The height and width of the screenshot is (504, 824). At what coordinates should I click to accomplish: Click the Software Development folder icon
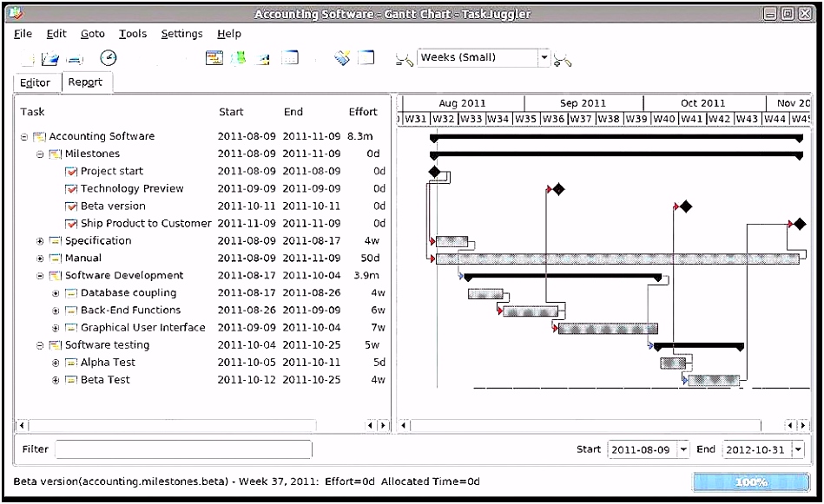[x=56, y=276]
